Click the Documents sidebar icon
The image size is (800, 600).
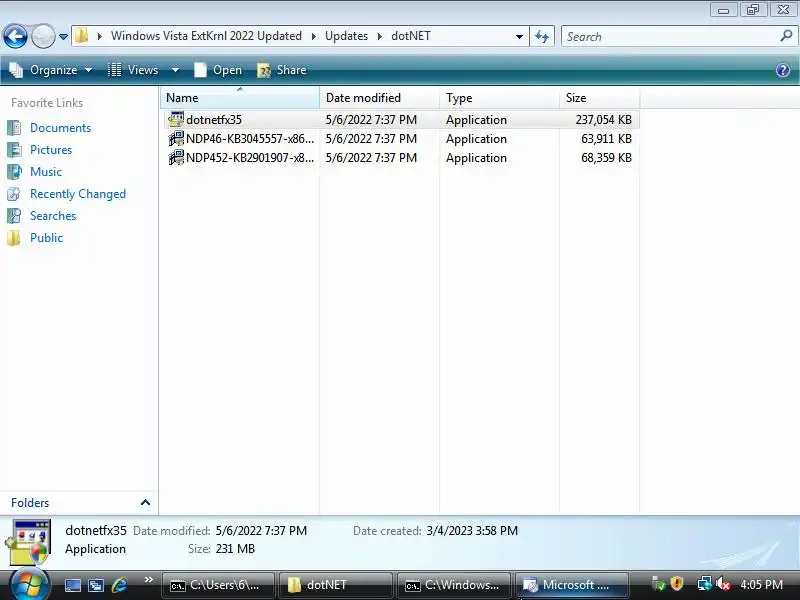pos(14,128)
